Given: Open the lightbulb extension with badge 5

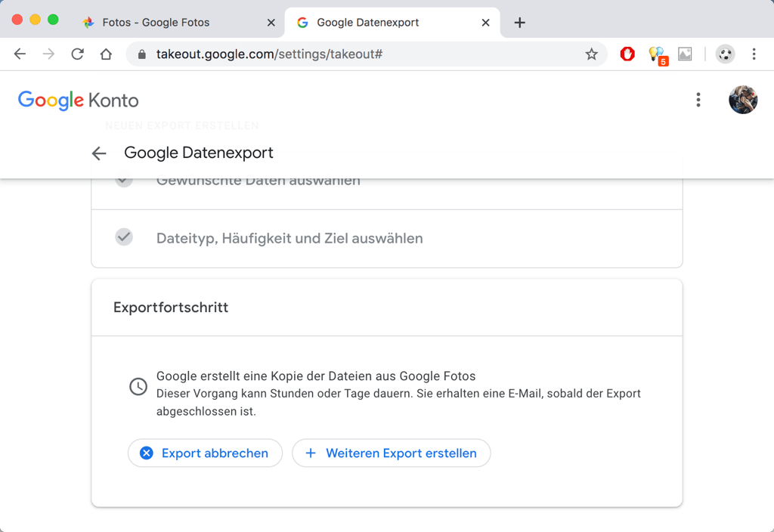Looking at the screenshot, I should 658,55.
